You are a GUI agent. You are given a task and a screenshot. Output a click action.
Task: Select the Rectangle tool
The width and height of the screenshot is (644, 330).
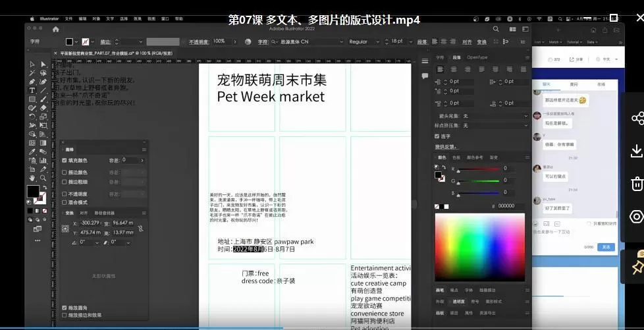32,99
